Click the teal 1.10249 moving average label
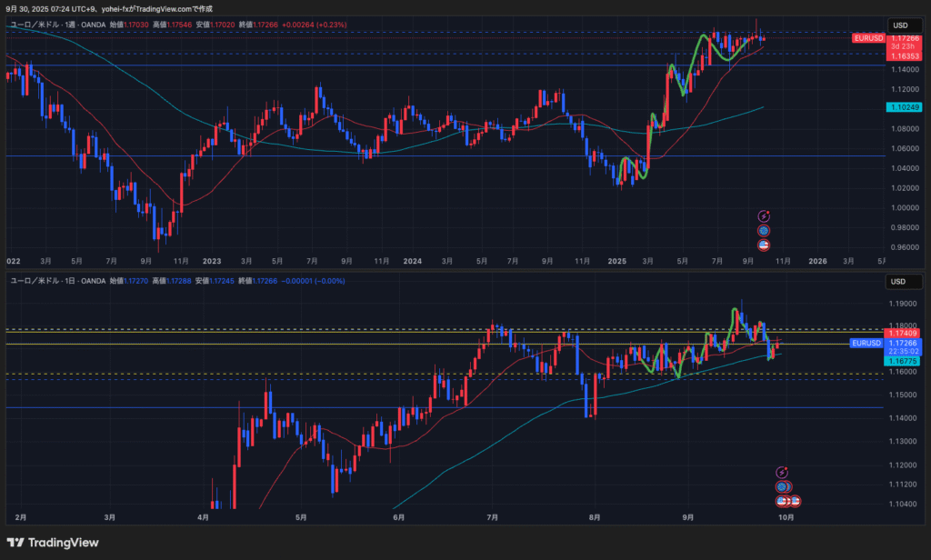The height and width of the screenshot is (560, 931). pyautogui.click(x=904, y=107)
